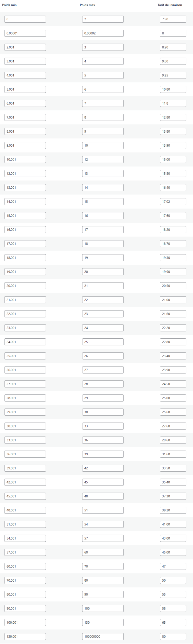Edit the tarif field showing 65
Screen dimensions: 193x644
point(173,623)
